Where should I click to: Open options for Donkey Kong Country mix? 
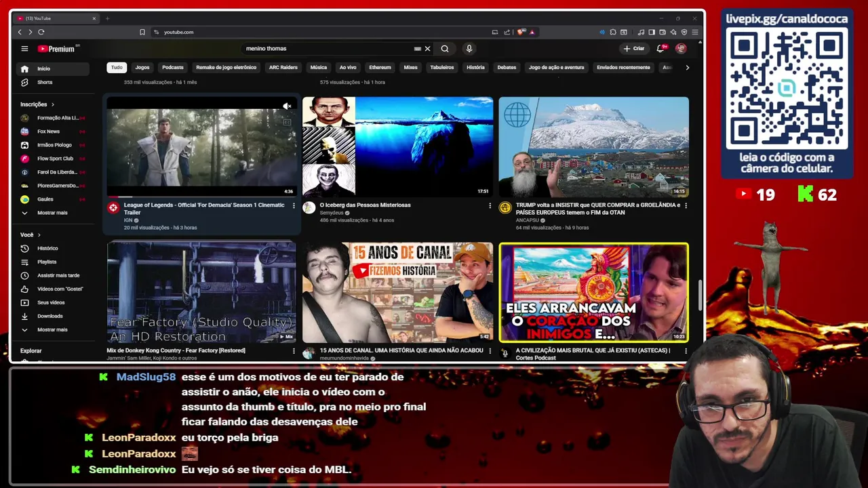point(294,351)
